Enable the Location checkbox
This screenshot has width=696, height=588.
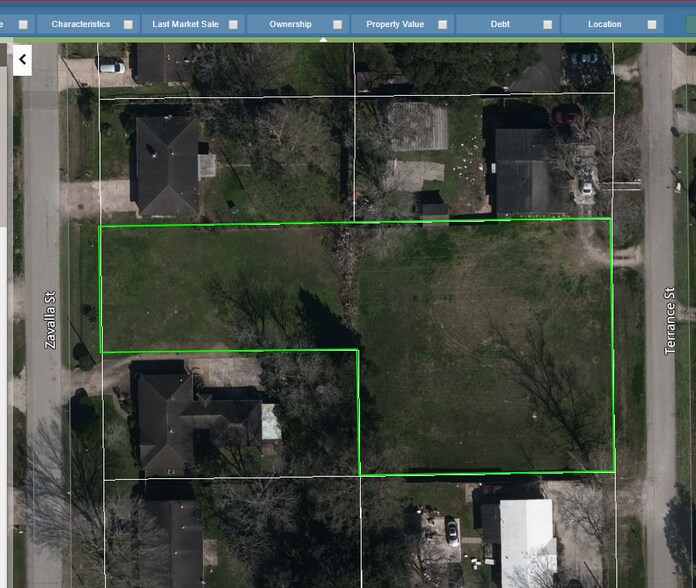click(x=652, y=24)
